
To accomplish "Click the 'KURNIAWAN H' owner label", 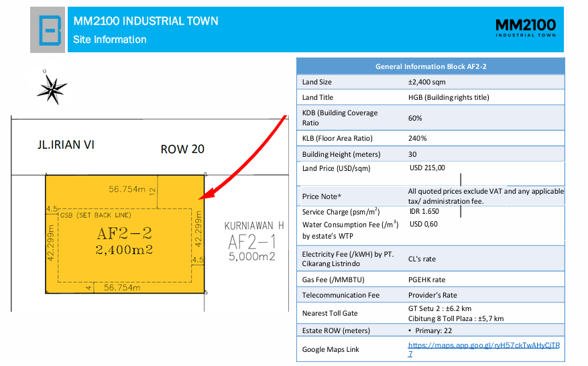I will [254, 226].
